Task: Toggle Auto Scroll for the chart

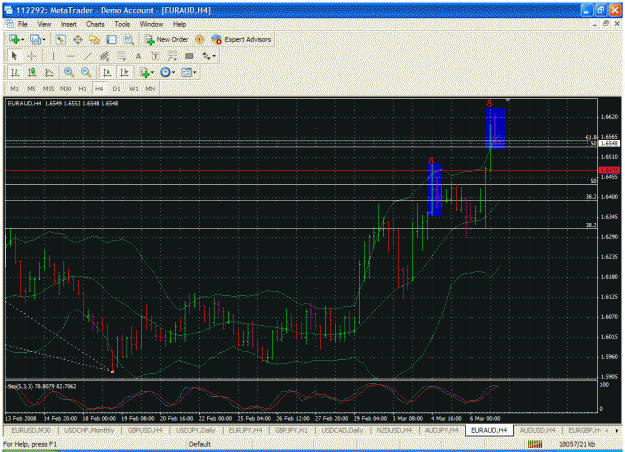Action: pos(107,72)
